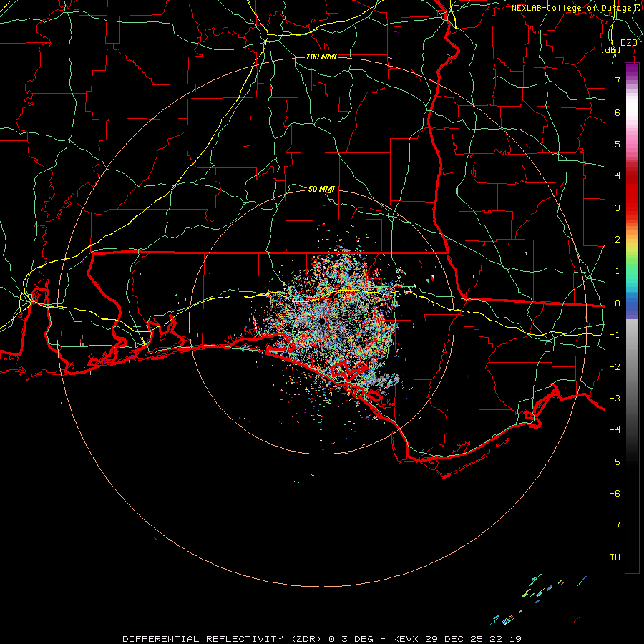Click the 0 value on color scale
The height and width of the screenshot is (644, 644).
tap(618, 303)
